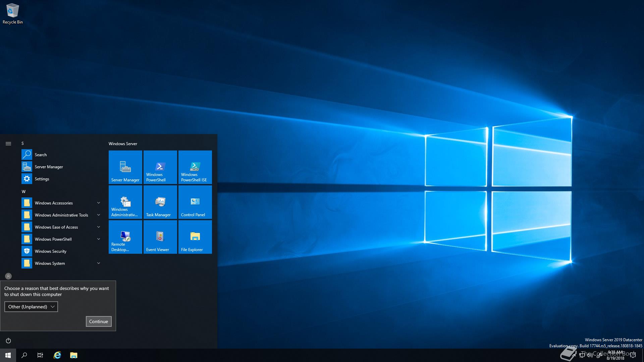The image size is (644, 362).
Task: Open the File Explorer tile
Action: tap(195, 237)
